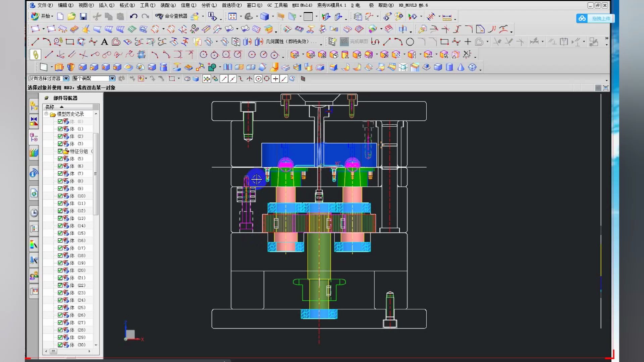Viewport: 644px width, 362px height.
Task: Uncheck the 体 (5) body checkbox
Action: pos(60,159)
